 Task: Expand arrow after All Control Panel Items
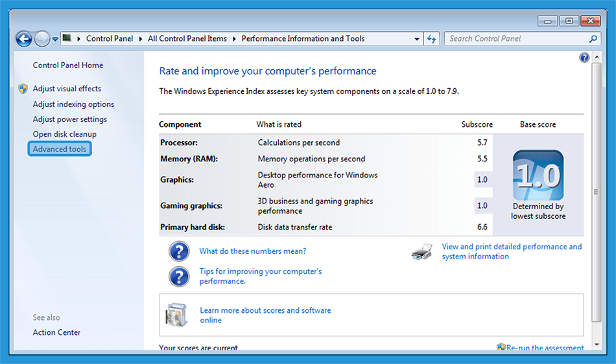point(234,39)
